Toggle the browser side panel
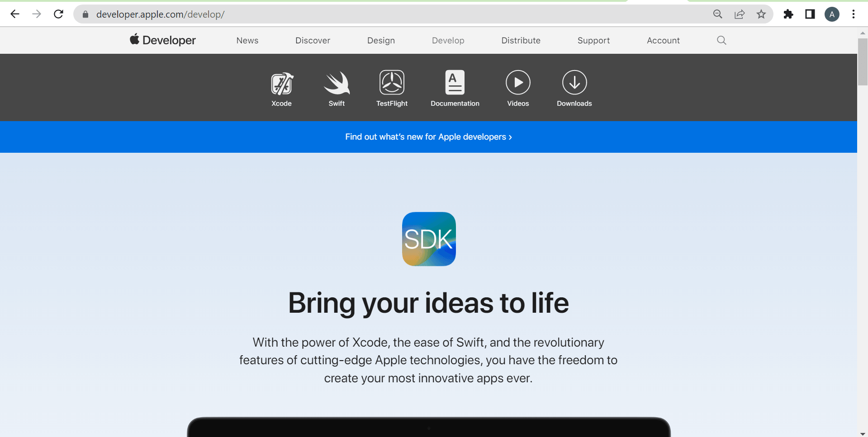Viewport: 868px width, 437px height. tap(810, 14)
